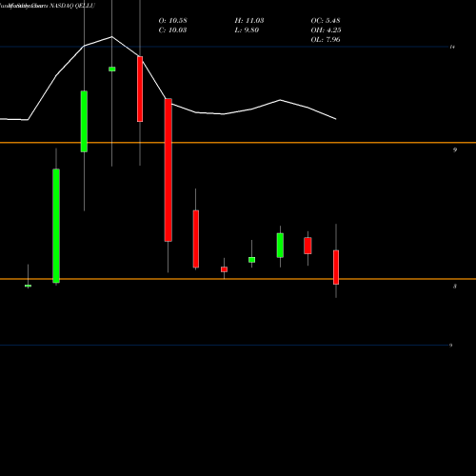Image resolution: width=476 pixels, height=476 pixels.
Task: Click the "NASDAQ QELLU" chart title
Action: (x=72, y=6)
